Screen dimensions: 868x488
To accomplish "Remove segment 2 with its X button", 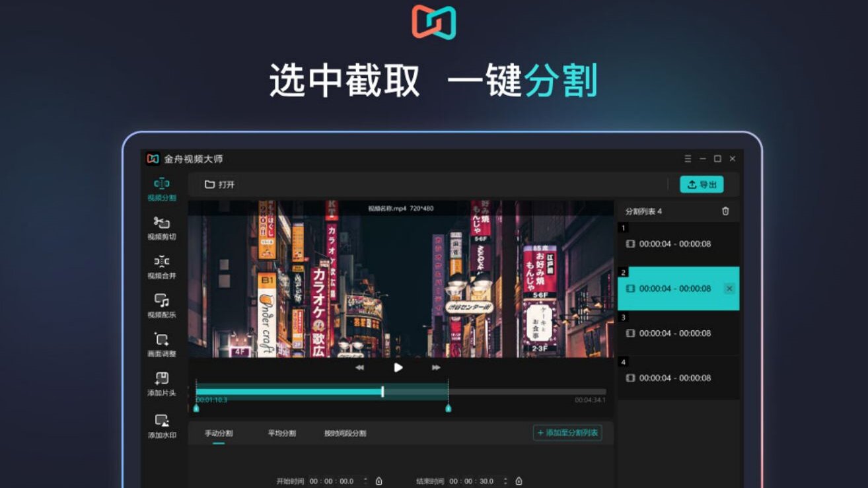I will pyautogui.click(x=729, y=289).
